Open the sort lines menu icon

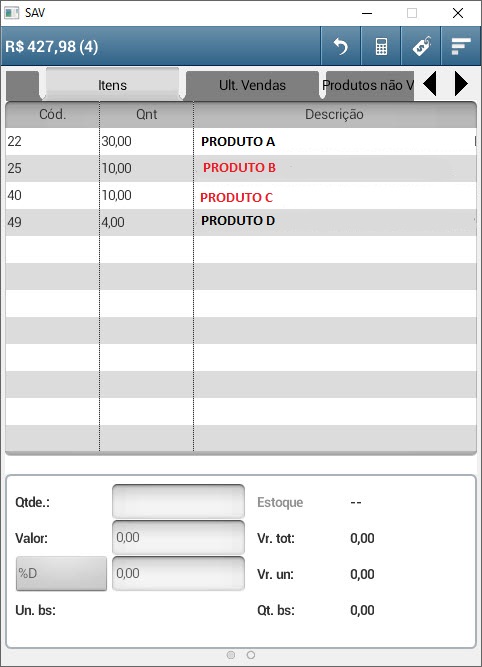coord(461,46)
